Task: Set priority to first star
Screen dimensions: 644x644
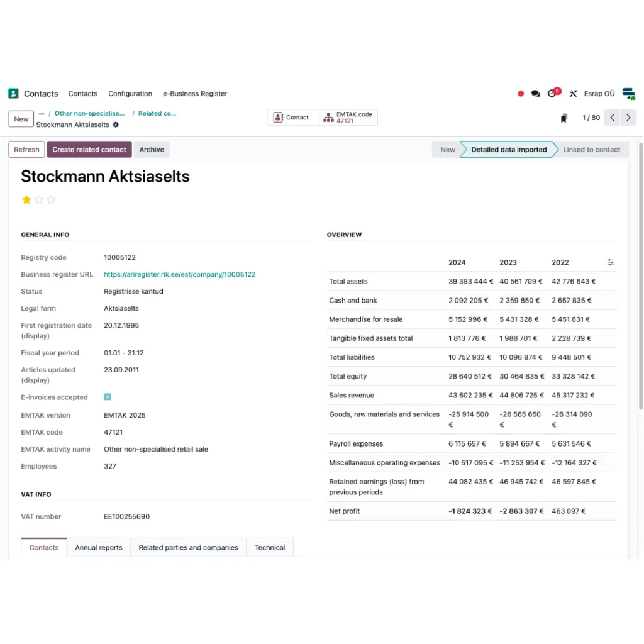Action: tap(26, 199)
